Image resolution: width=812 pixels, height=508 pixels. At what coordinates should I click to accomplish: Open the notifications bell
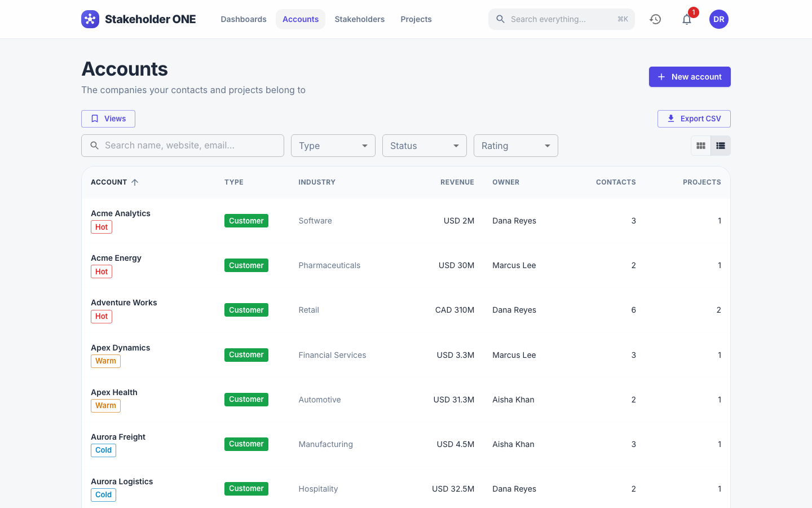click(x=687, y=19)
